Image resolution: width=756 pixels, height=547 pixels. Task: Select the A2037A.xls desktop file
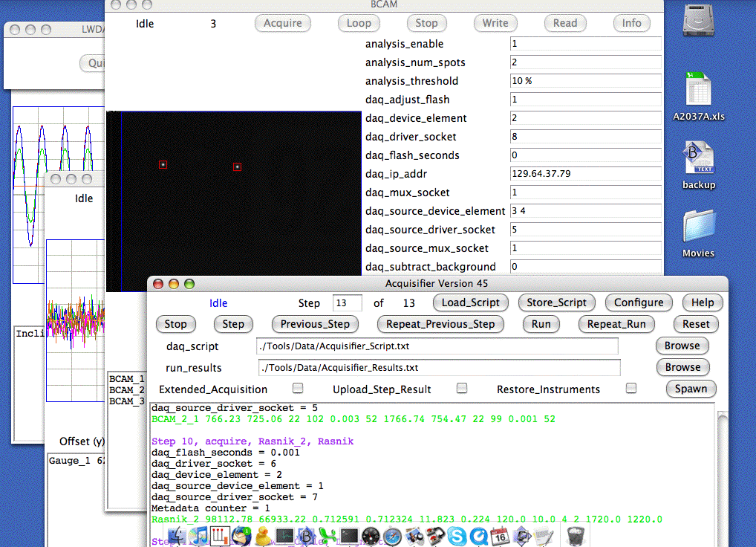(698, 92)
